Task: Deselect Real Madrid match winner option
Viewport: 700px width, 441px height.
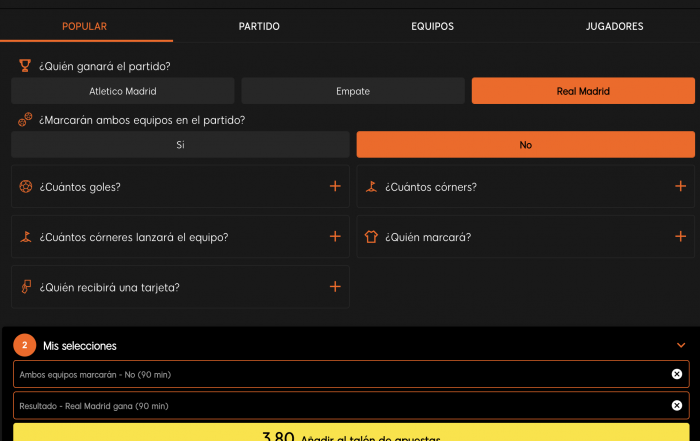Action: (x=583, y=91)
